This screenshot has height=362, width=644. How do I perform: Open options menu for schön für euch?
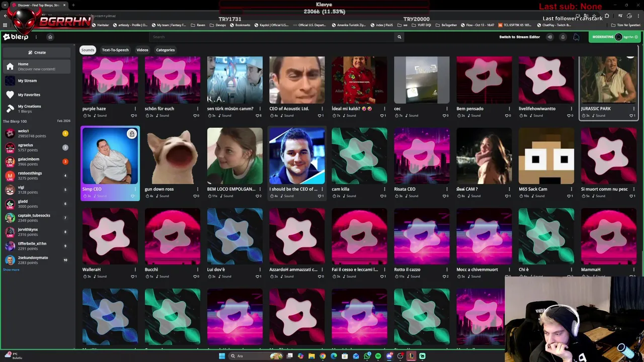(197, 109)
